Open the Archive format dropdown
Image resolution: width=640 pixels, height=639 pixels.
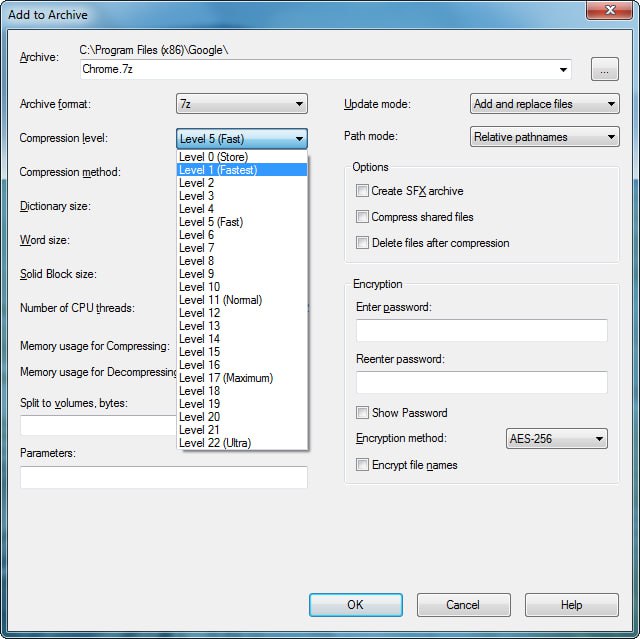(x=242, y=104)
